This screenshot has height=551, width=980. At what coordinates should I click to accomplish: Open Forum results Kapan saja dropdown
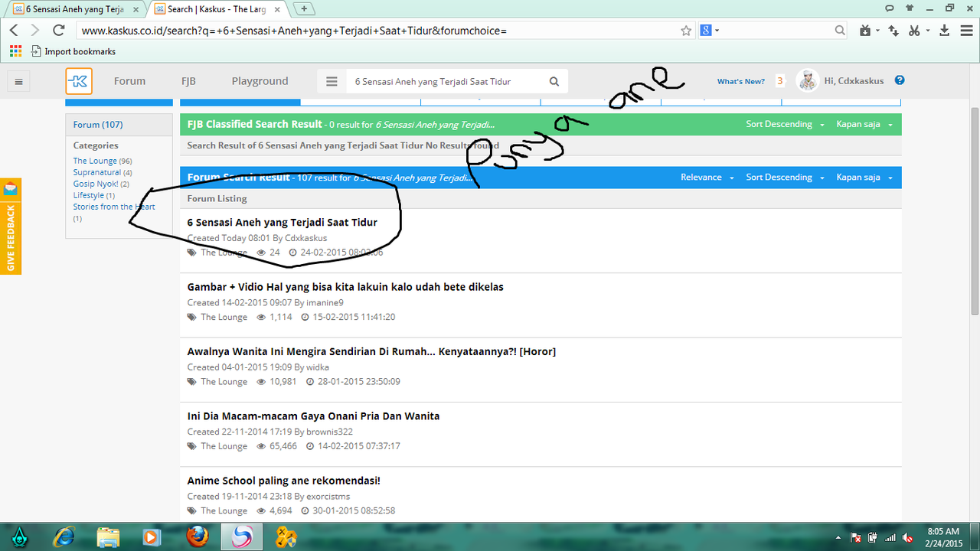click(864, 177)
